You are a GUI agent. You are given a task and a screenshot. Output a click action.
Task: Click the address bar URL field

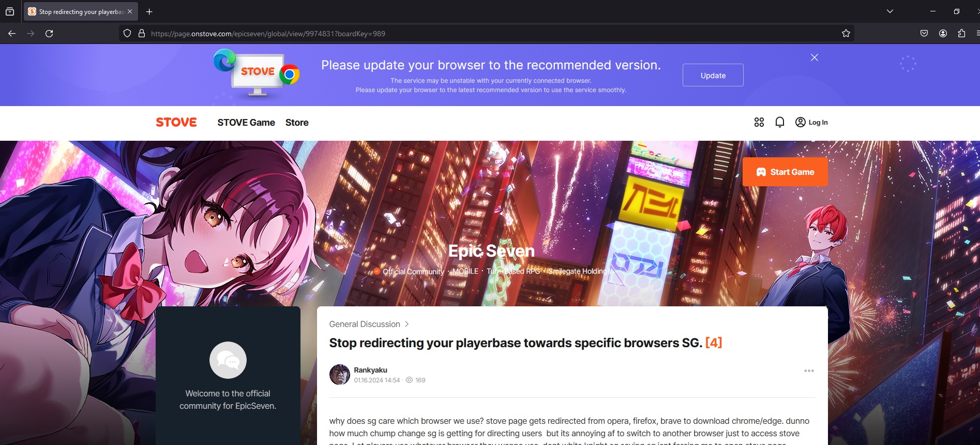(x=465, y=34)
